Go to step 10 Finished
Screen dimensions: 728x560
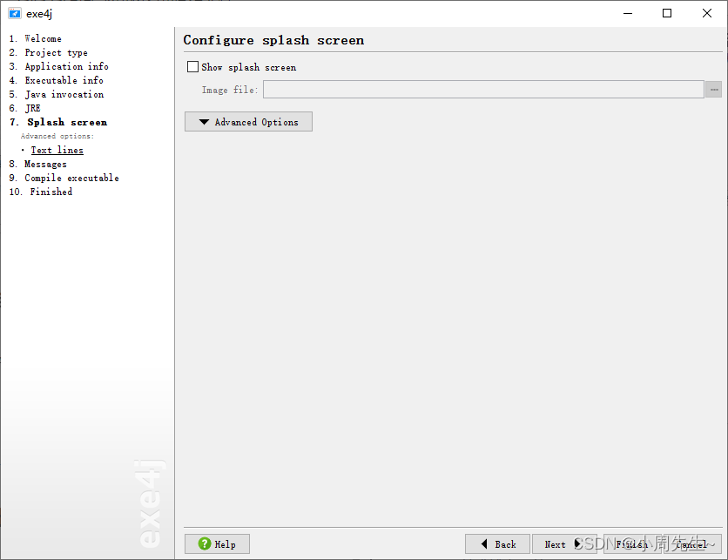(41, 192)
